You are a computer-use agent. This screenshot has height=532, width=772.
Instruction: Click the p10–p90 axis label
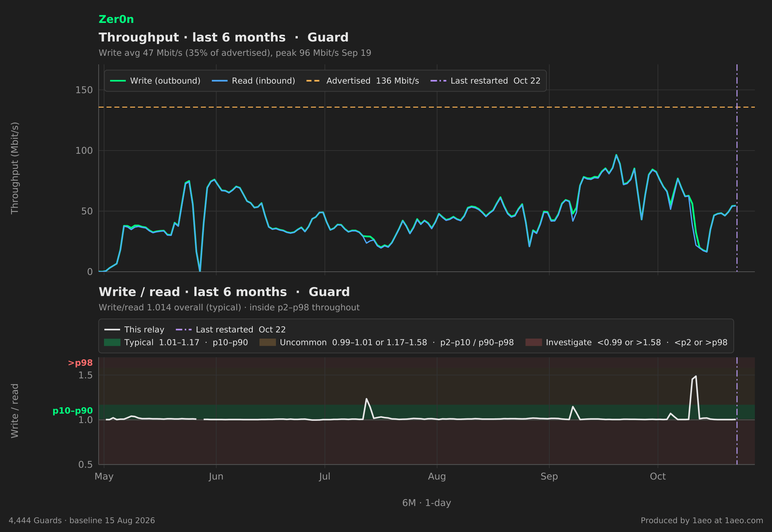(73, 411)
